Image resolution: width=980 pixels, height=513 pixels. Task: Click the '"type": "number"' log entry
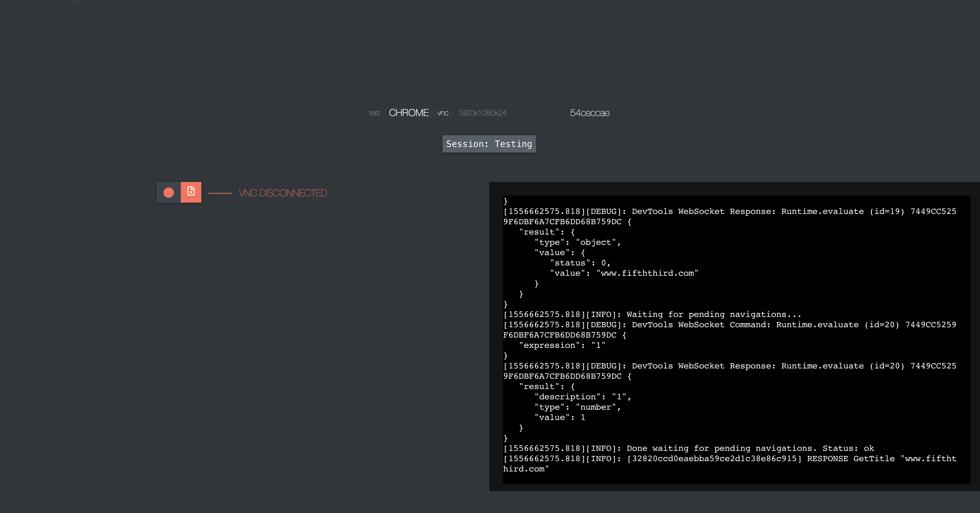(x=577, y=407)
